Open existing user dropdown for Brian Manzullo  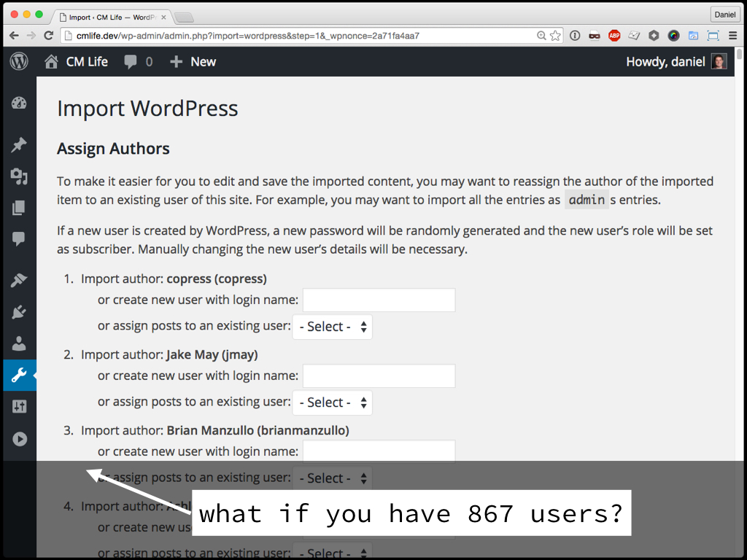coord(332,478)
